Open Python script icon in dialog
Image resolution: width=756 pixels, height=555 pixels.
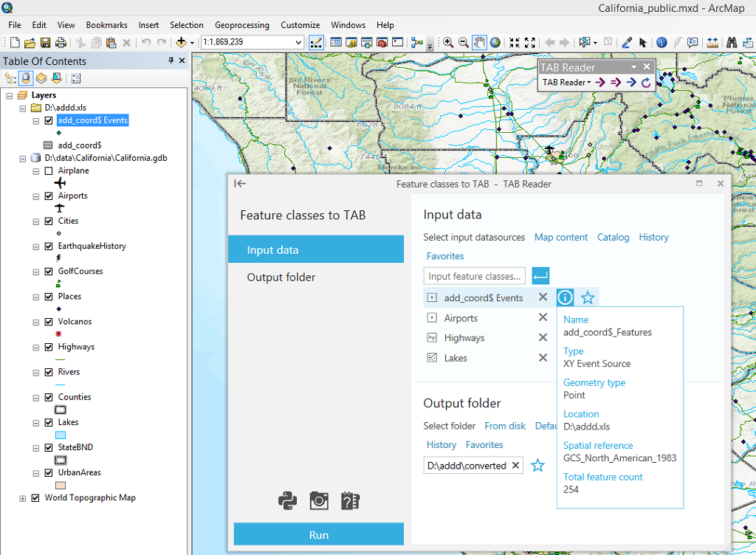[287, 500]
